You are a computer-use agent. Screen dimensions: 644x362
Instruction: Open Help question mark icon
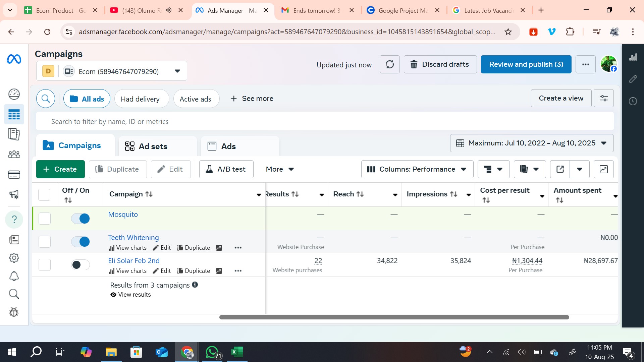14,220
